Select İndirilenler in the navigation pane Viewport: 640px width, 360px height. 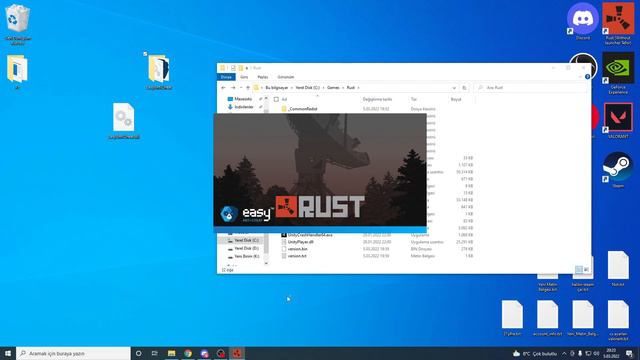click(x=244, y=107)
